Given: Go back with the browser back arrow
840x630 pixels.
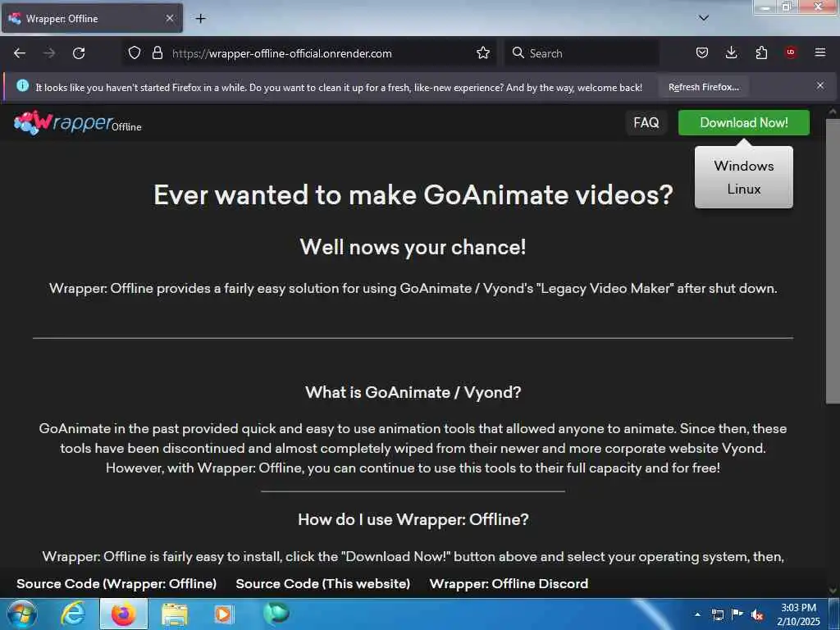Looking at the screenshot, I should tap(20, 53).
